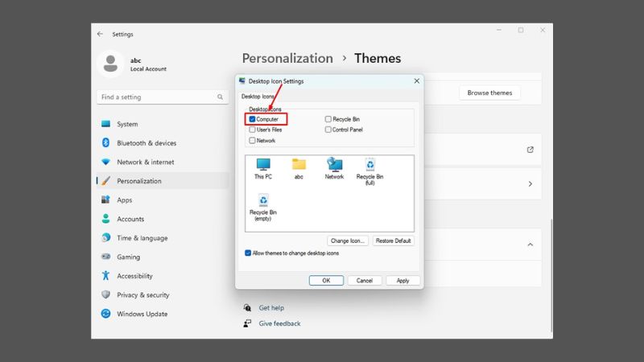Select the Recycle Bin (full) icon

tap(369, 165)
